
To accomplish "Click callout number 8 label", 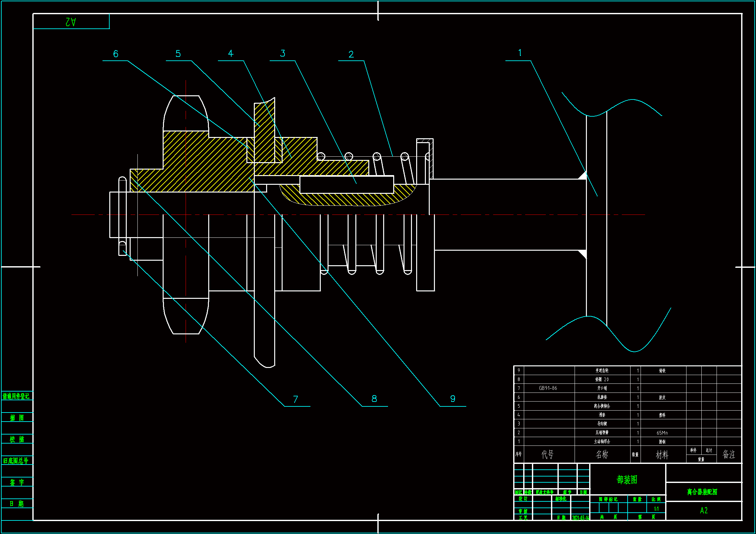I will pos(374,399).
